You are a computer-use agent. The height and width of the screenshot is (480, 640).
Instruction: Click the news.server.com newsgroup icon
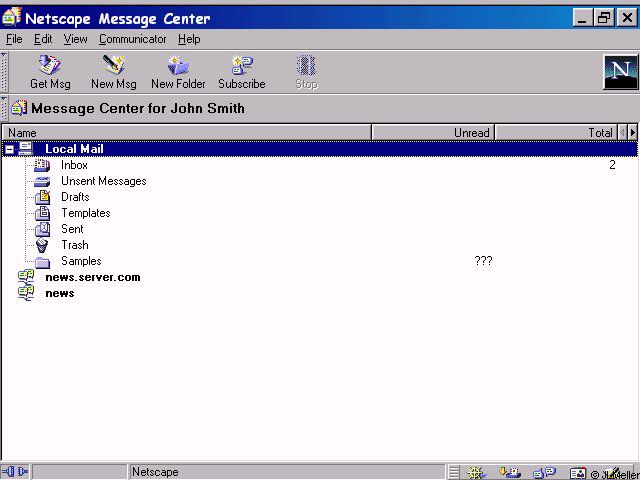pos(26,278)
